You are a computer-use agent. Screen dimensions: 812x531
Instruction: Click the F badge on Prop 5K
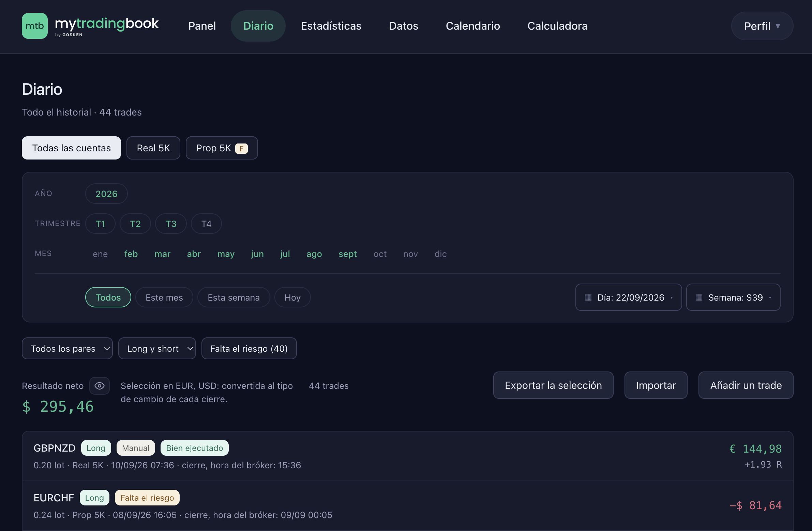(x=241, y=148)
